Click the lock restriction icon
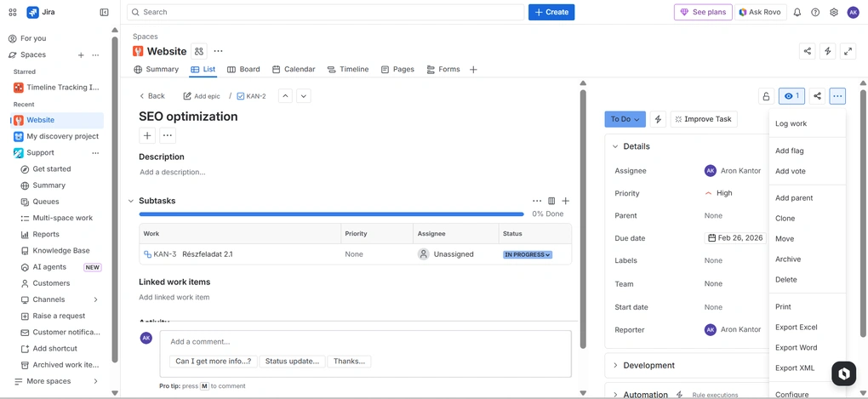The image size is (868, 399). [766, 96]
